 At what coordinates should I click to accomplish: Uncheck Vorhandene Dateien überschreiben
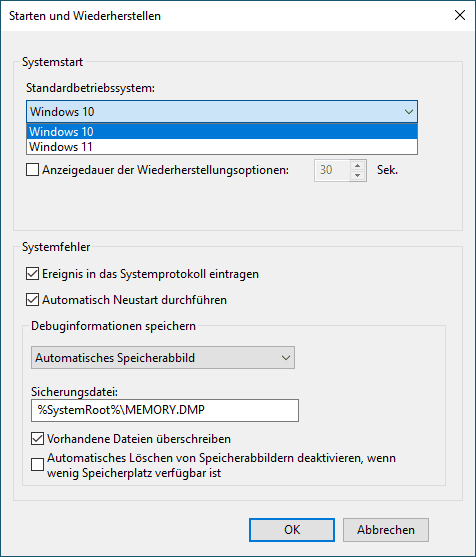coord(37,439)
